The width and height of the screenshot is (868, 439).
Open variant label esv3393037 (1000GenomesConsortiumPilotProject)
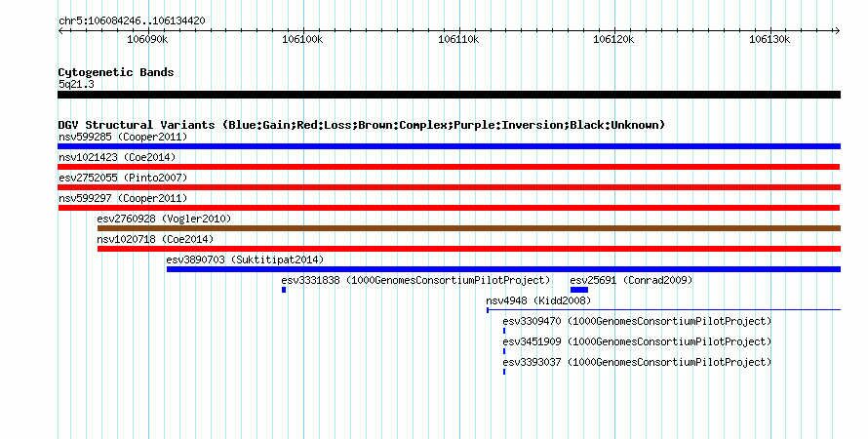point(637,362)
